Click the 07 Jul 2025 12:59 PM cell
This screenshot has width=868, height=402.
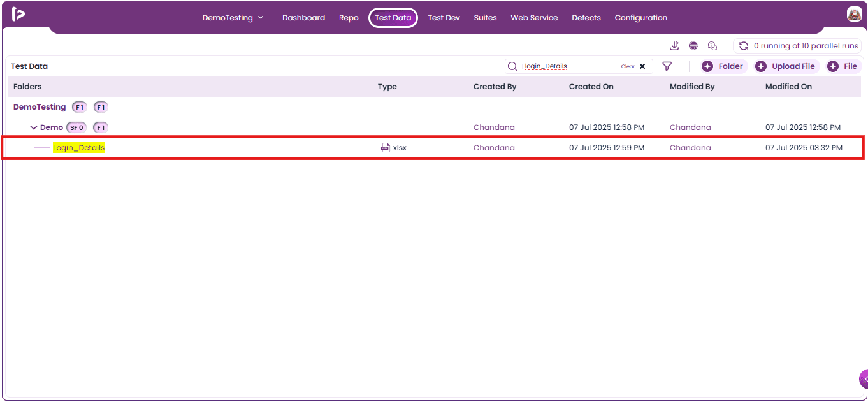coord(607,148)
